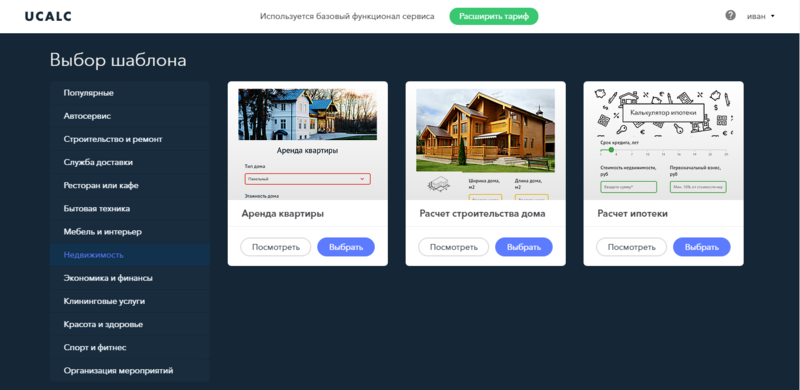Select Красота и здоровье category
The image size is (800, 390).
pyautogui.click(x=130, y=324)
